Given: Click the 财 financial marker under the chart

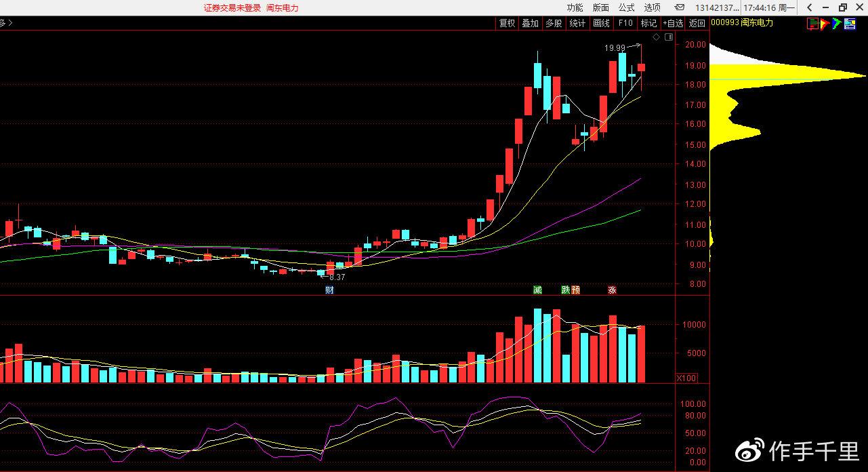Looking at the screenshot, I should [329, 290].
